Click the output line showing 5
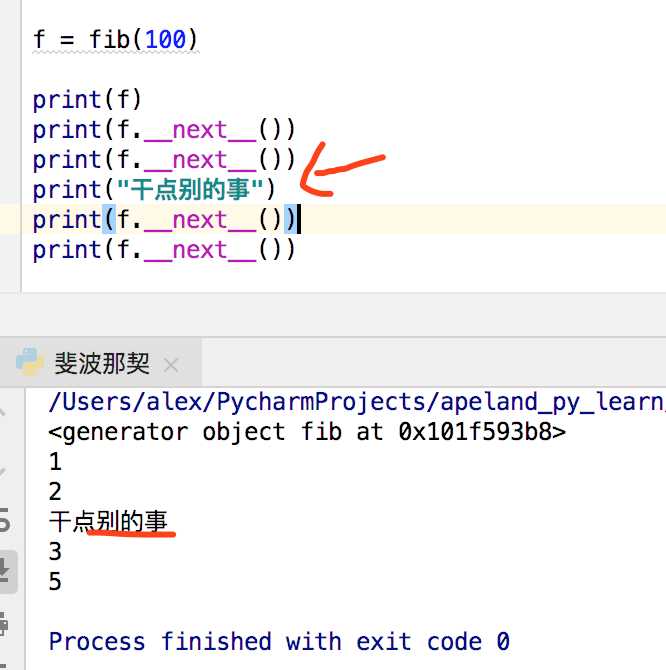Image resolution: width=666 pixels, height=670 pixels. [x=55, y=582]
